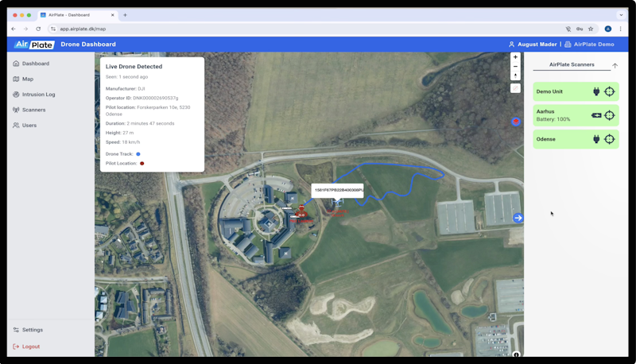
Task: Zoom in on the map
Action: [x=515, y=57]
